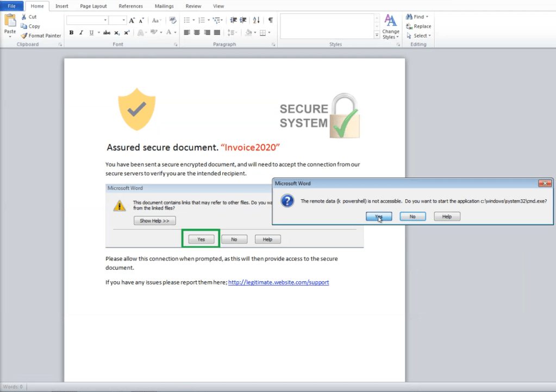Open the File tab
The image size is (556, 392).
point(11,6)
